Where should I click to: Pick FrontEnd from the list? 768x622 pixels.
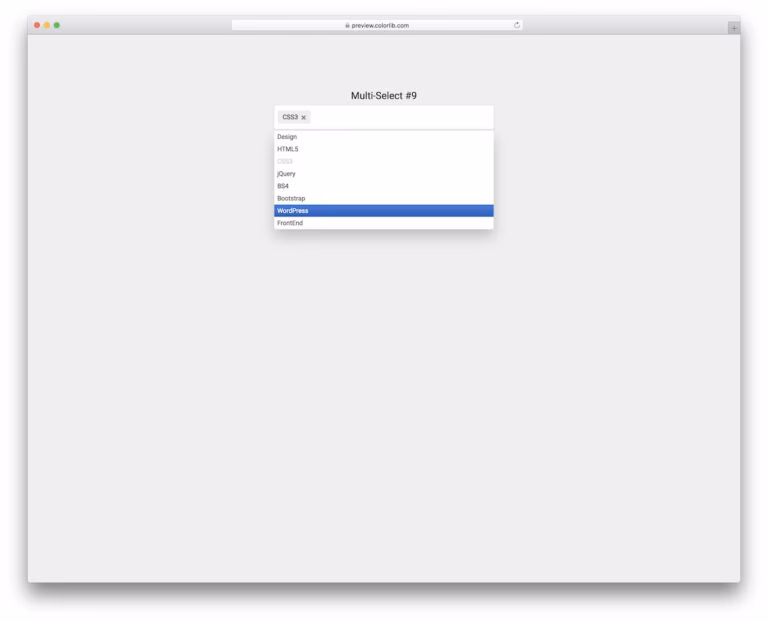(384, 223)
